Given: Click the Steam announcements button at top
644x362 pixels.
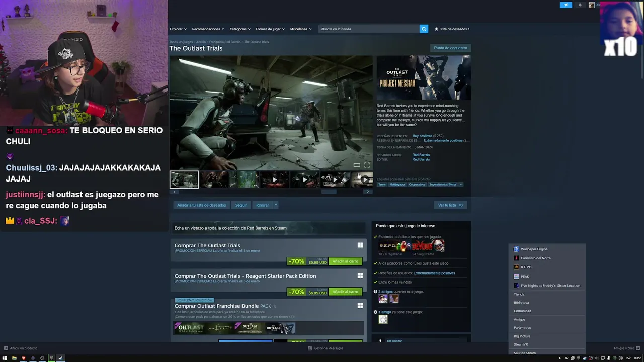Looking at the screenshot, I should tap(566, 5).
